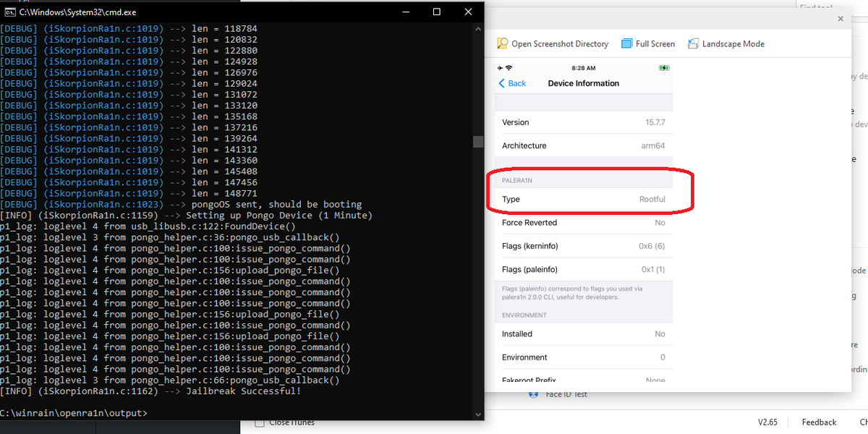Screen dimensions: 868x434
Task: Click the 8:28 AM clock on phone
Action: (x=584, y=67)
